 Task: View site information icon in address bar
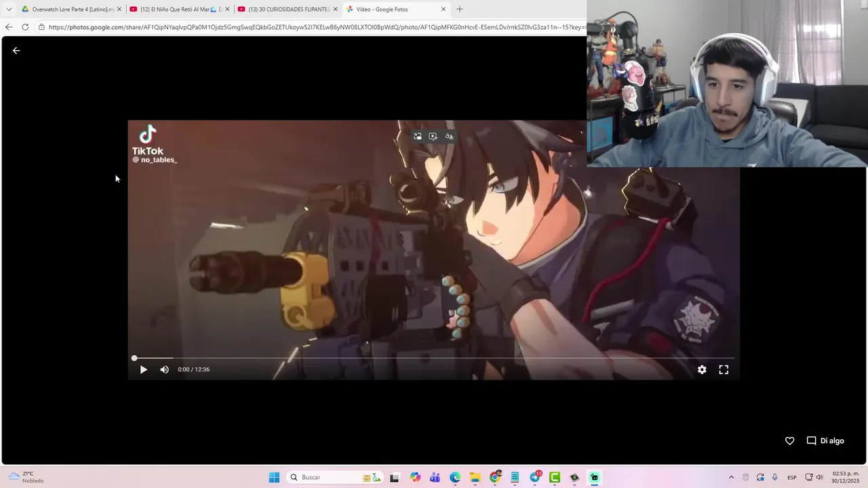(41, 27)
